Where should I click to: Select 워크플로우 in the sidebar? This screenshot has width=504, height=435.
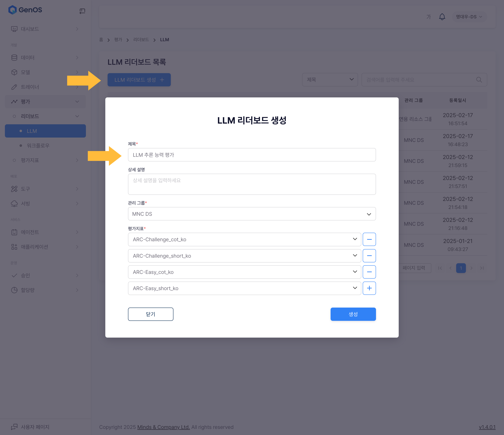[38, 146]
